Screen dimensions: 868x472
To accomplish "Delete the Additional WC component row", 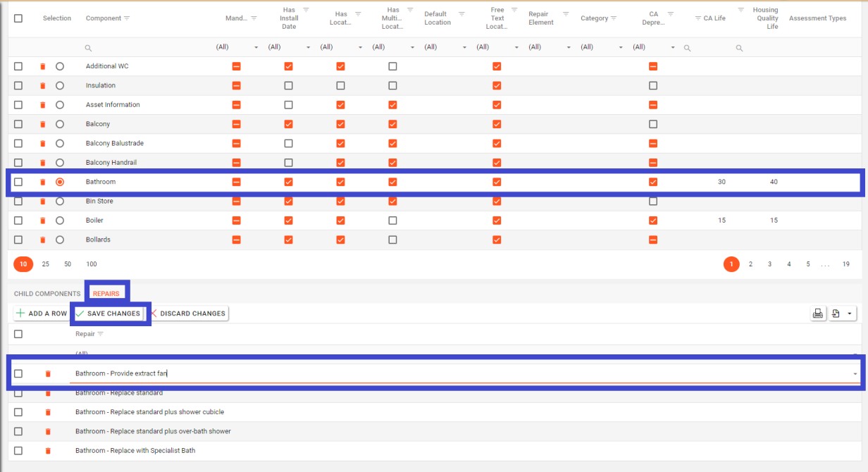I will coord(42,66).
